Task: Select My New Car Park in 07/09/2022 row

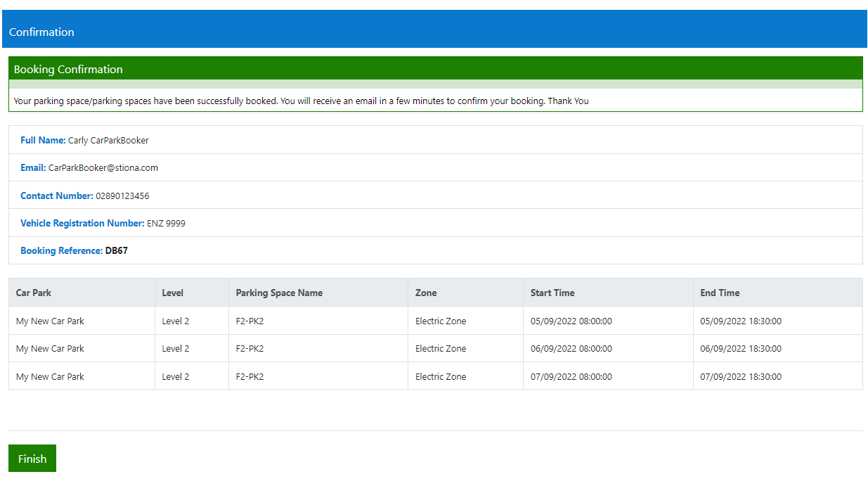Action: pyautogui.click(x=50, y=376)
